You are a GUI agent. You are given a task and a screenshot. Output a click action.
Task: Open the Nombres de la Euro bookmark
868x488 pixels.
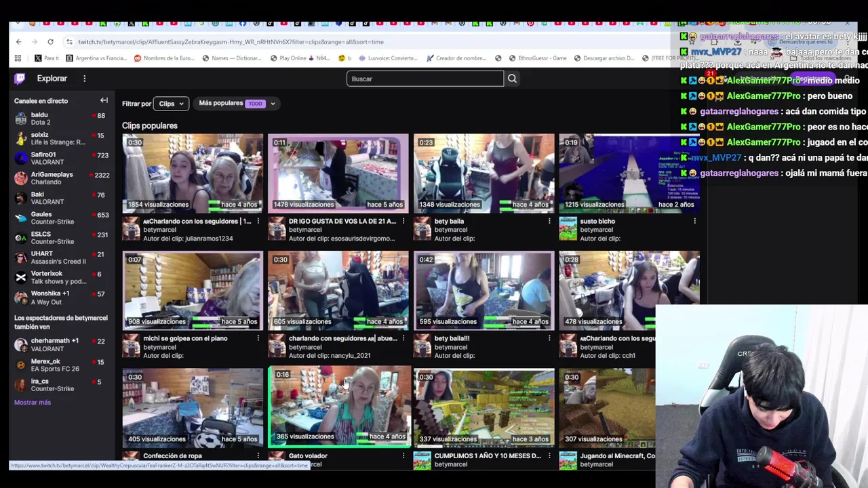165,58
